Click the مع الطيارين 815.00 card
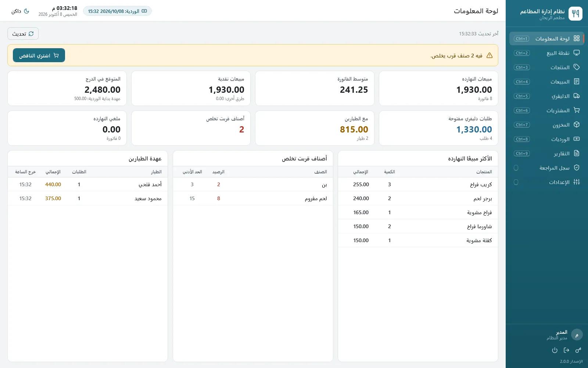Screen dimensions: 588x368 coord(315,128)
